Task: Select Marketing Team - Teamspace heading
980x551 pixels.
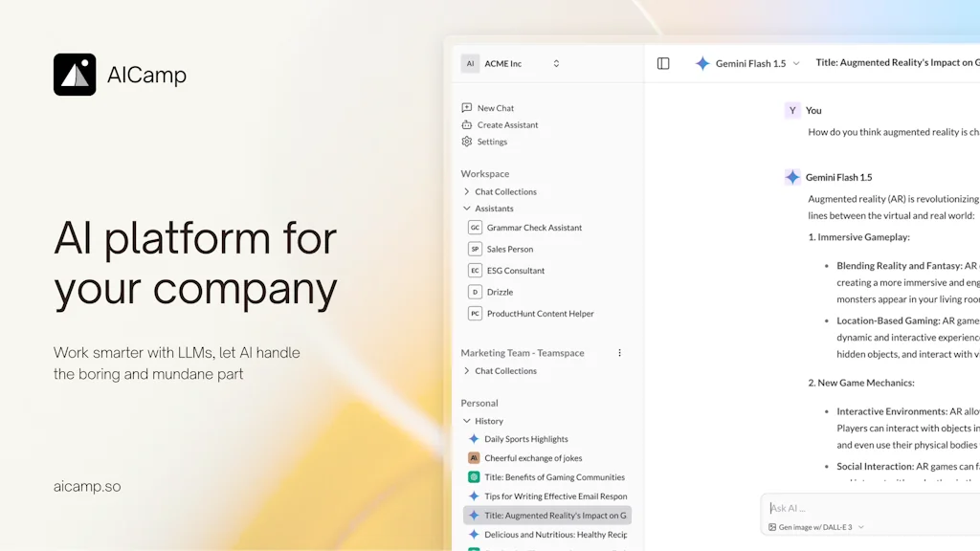Action: (x=523, y=353)
